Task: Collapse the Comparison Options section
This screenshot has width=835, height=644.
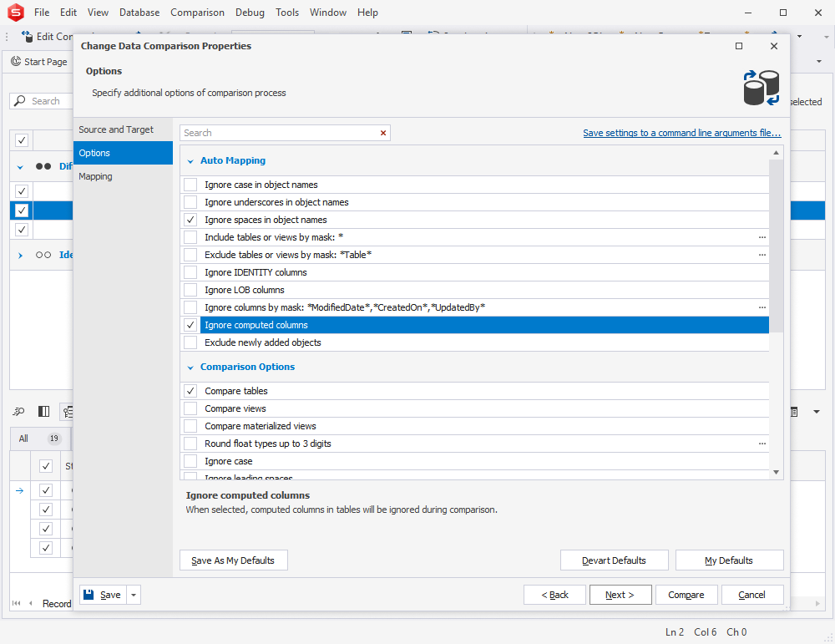Action: (190, 367)
